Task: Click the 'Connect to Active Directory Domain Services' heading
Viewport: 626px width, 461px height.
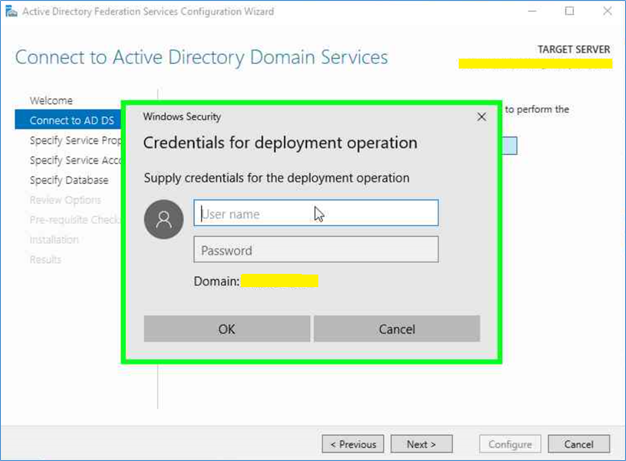Action: pyautogui.click(x=202, y=57)
